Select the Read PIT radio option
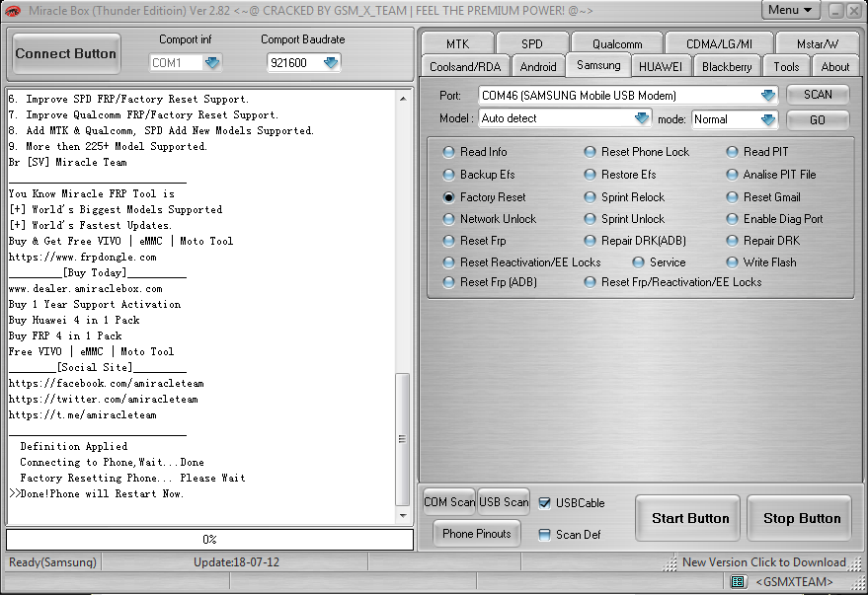Image resolution: width=868 pixels, height=595 pixels. coord(732,152)
